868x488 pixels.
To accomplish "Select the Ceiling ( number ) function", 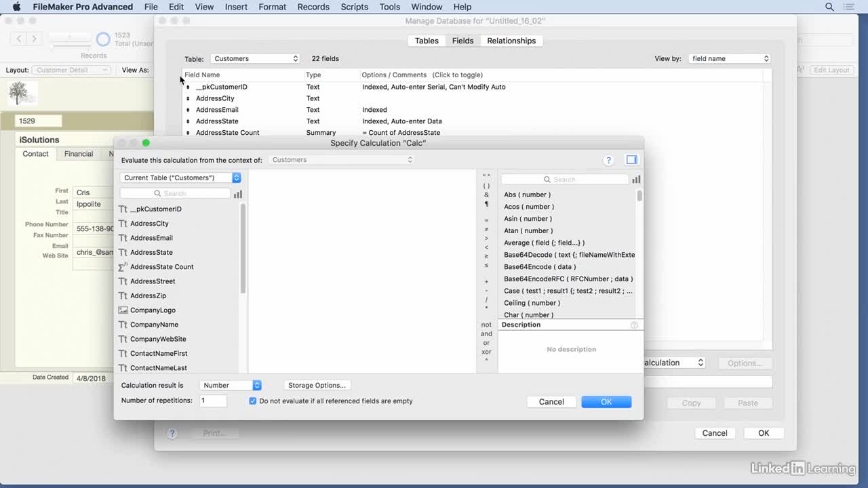I will click(532, 303).
